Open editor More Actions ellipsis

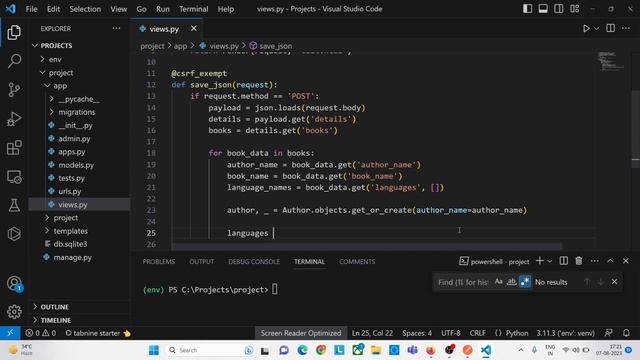626,28
